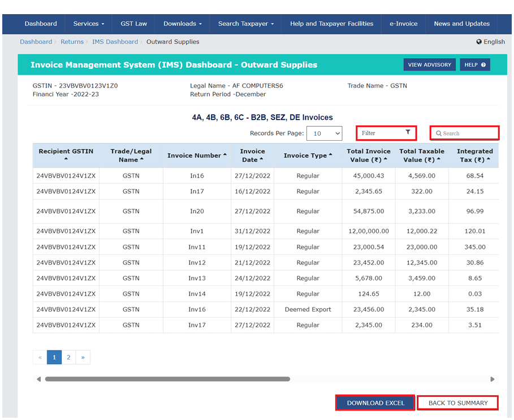The image size is (514, 420).
Task: Select invoice number In16 cell
Action: pos(197,176)
